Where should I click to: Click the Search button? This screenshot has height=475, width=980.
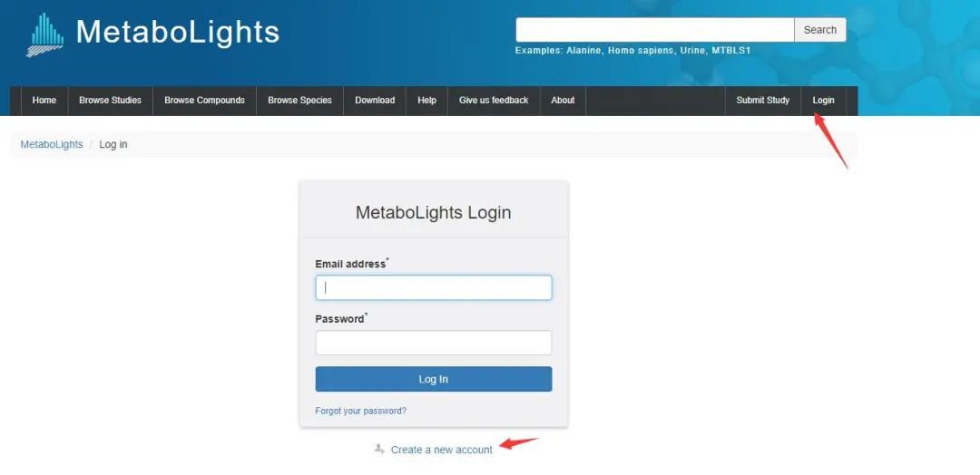coord(820,30)
